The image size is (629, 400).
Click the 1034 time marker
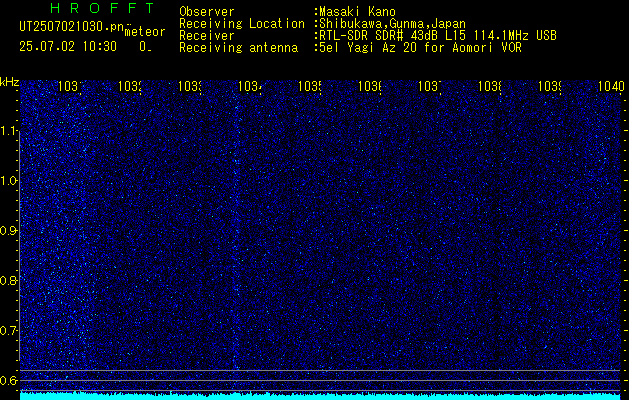pos(250,86)
